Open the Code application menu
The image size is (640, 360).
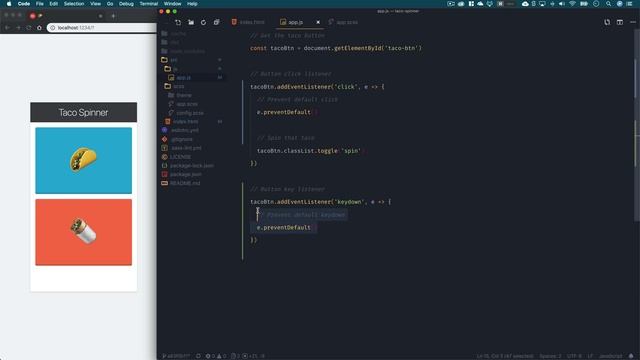click(x=24, y=4)
